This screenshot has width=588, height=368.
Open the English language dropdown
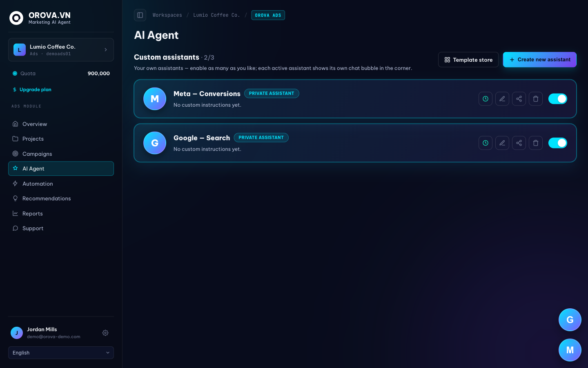click(x=61, y=352)
